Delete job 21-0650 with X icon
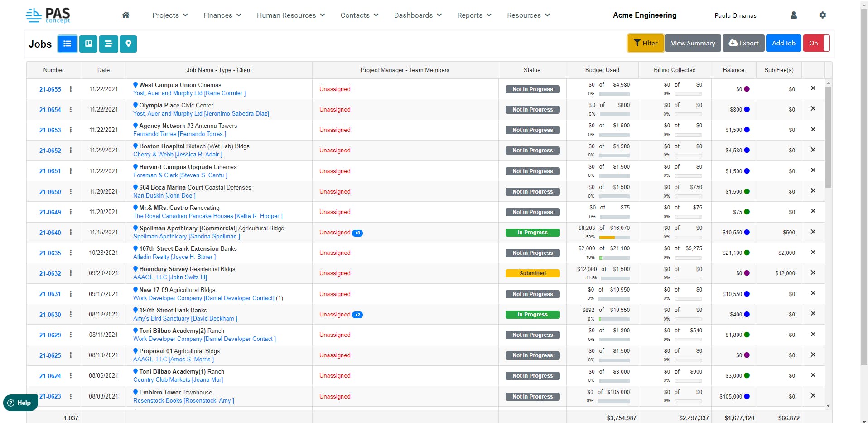Screen dimensions: 868x423 point(813,191)
